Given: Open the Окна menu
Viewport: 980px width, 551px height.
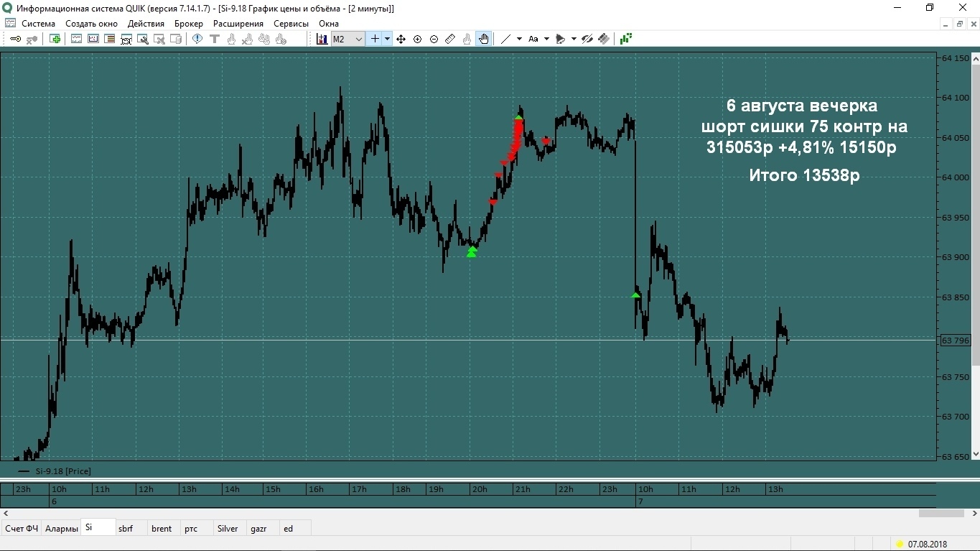Looking at the screenshot, I should [x=329, y=24].
